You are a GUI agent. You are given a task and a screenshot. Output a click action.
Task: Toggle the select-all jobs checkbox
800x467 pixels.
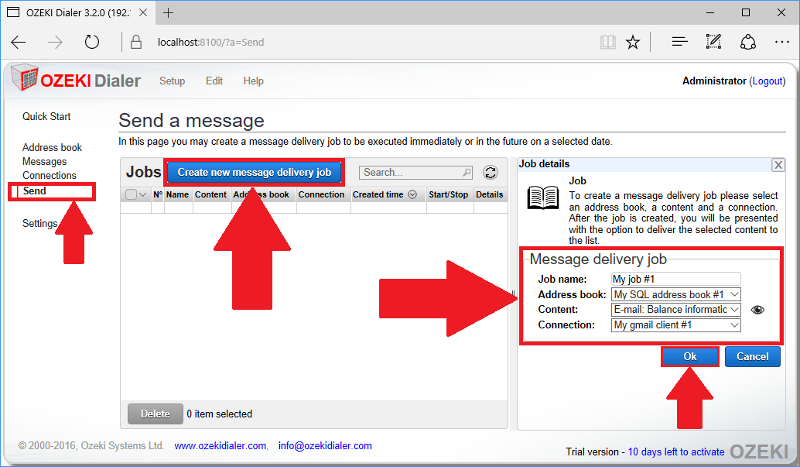tap(131, 195)
